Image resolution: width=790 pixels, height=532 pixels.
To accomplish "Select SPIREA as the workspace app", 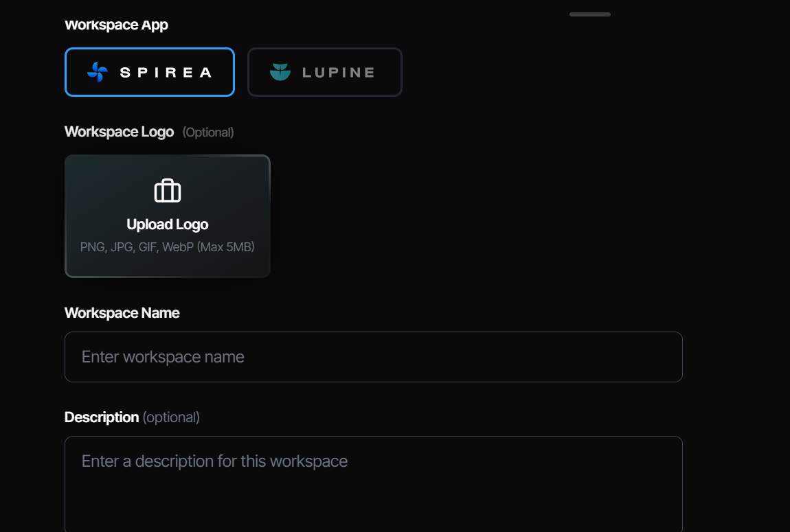I will coord(150,72).
